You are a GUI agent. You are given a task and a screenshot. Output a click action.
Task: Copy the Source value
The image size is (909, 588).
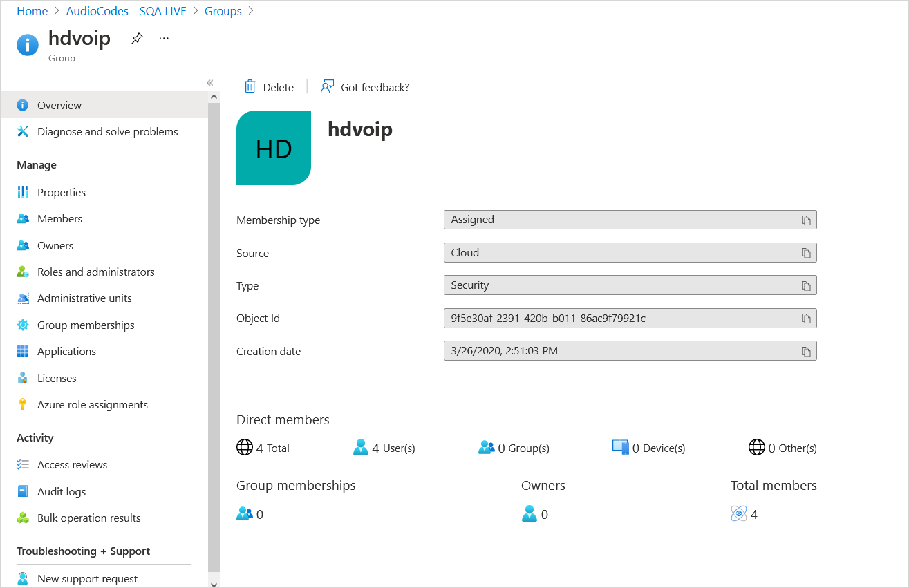coord(806,253)
